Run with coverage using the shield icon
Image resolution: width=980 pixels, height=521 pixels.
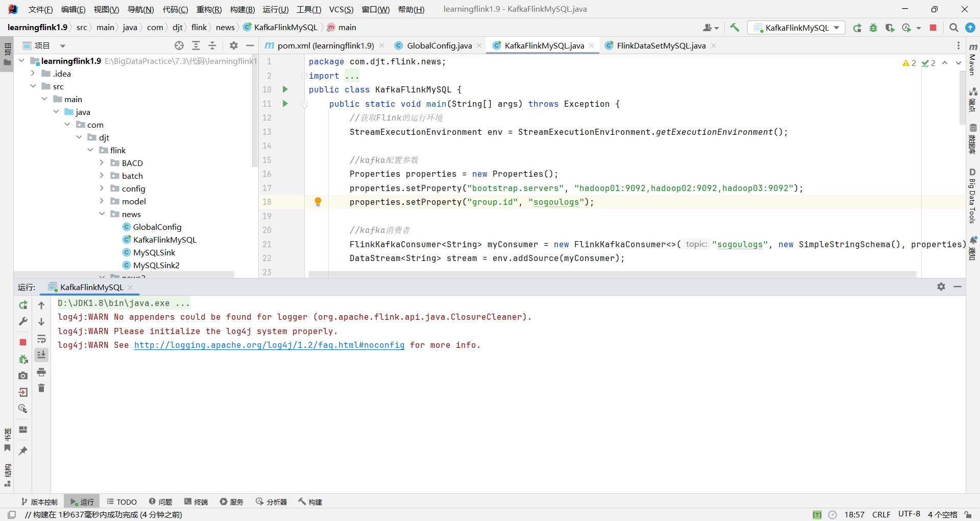[890, 28]
